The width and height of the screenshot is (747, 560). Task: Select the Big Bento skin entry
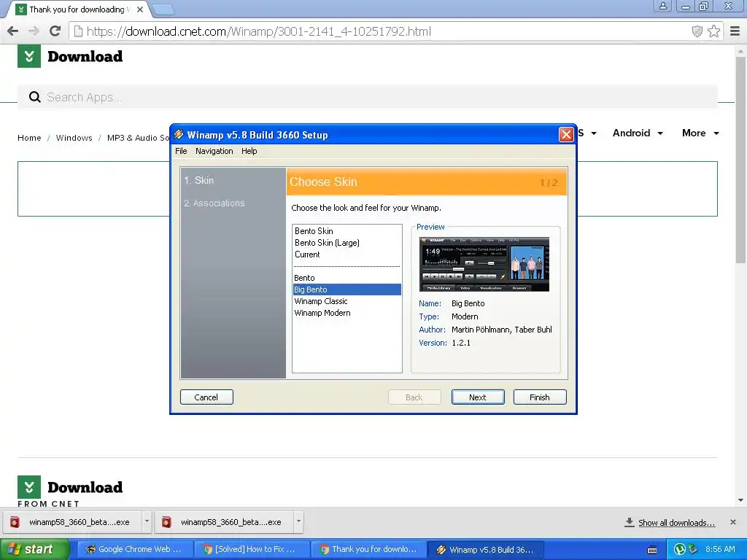coord(347,289)
